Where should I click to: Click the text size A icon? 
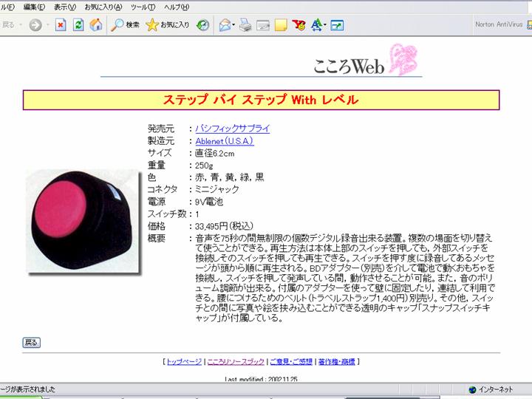pos(316,25)
